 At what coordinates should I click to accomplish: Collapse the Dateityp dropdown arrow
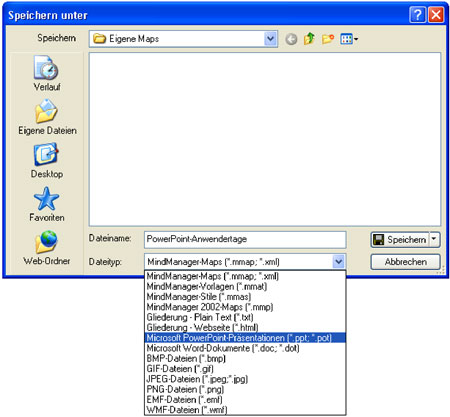(x=339, y=262)
